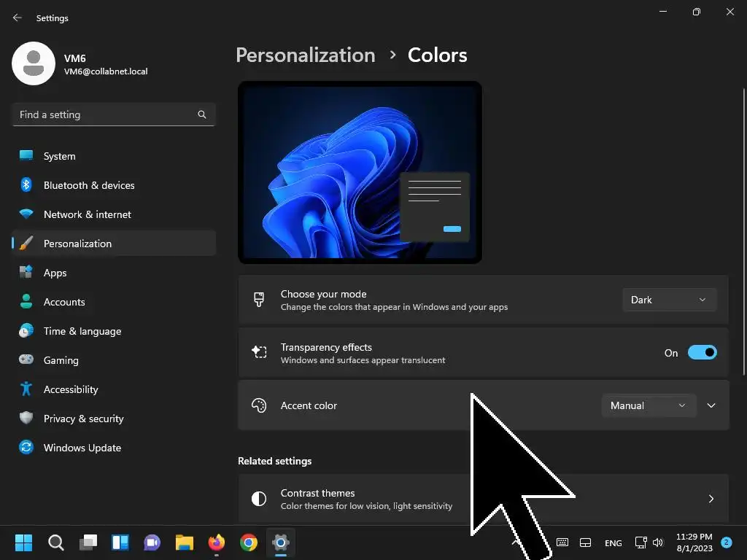The height and width of the screenshot is (560, 747).
Task: Click the Bluetooth icon in sidebar
Action: (26, 184)
